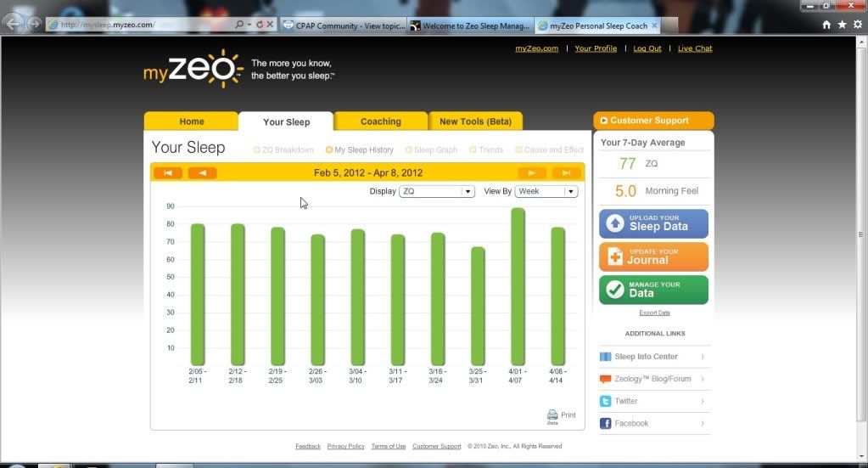Open the View By Week dropdown
Screen dimensions: 868x468
pyautogui.click(x=546, y=191)
